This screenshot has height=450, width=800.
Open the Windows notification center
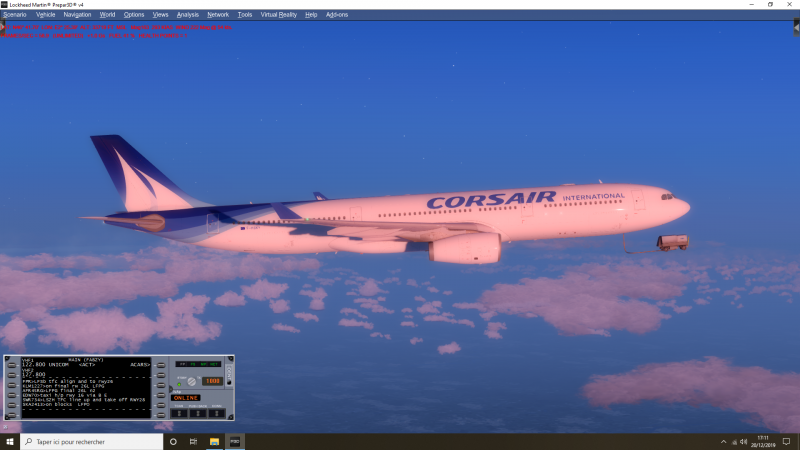coord(787,442)
